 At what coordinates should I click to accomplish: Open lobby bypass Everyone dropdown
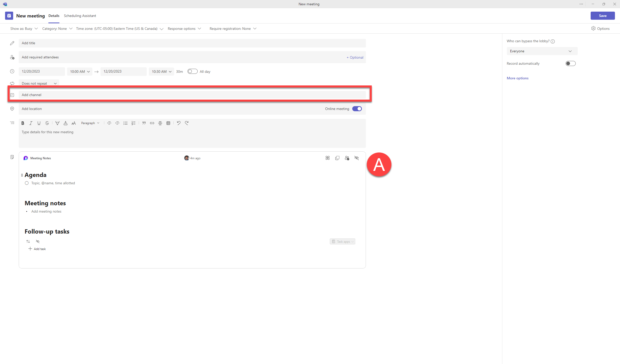542,51
